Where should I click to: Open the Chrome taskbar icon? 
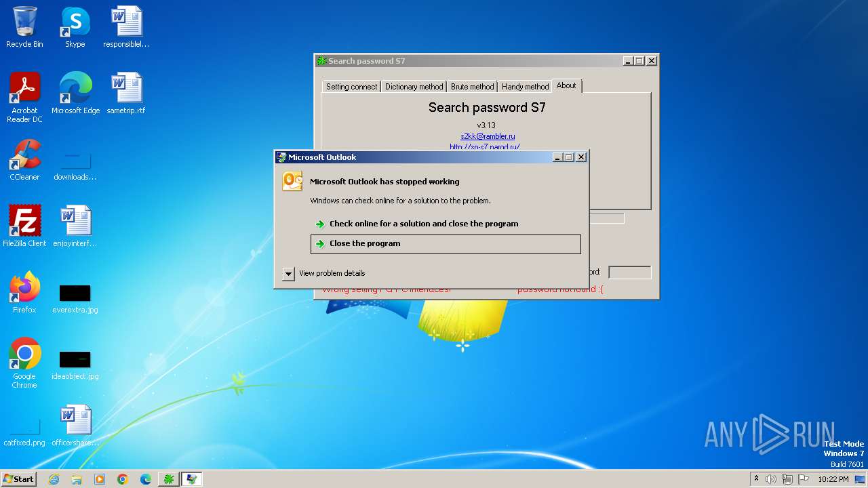tap(123, 479)
